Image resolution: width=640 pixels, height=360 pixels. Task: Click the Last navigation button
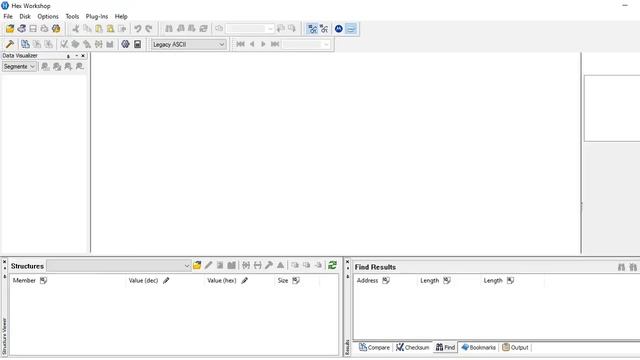point(275,44)
